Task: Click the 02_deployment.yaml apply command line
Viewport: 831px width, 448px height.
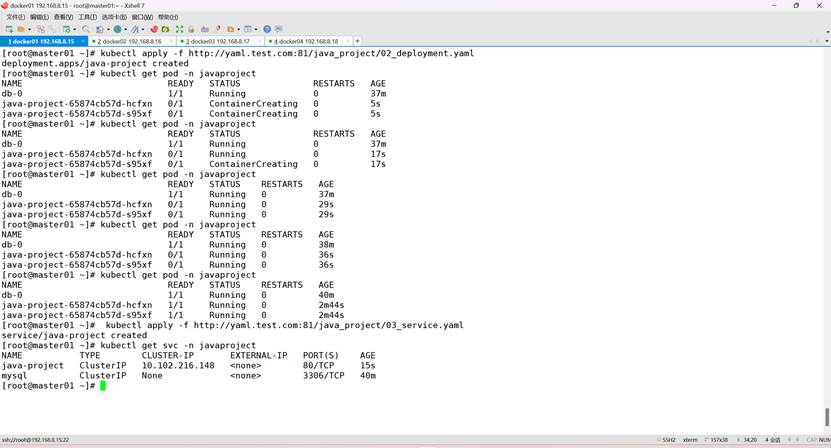Action: pyautogui.click(x=237, y=53)
